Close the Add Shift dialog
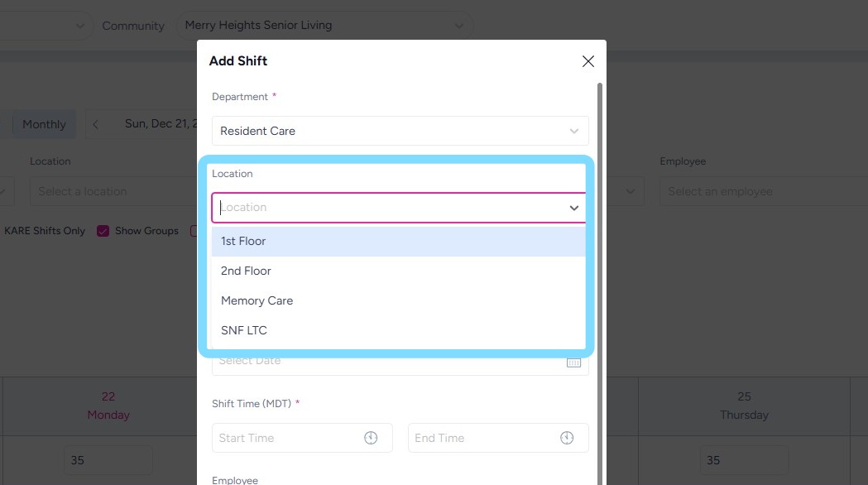This screenshot has height=485, width=868. [x=588, y=61]
